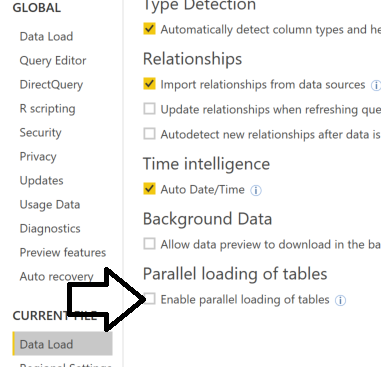387x367 pixels.
Task: Enable Update relationships when refreshing queries
Action: [149, 109]
